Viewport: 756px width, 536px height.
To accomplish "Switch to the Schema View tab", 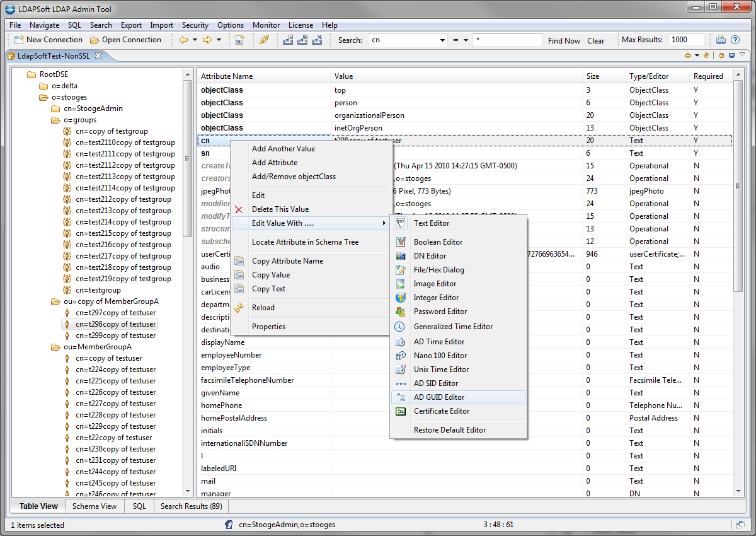I will [94, 506].
